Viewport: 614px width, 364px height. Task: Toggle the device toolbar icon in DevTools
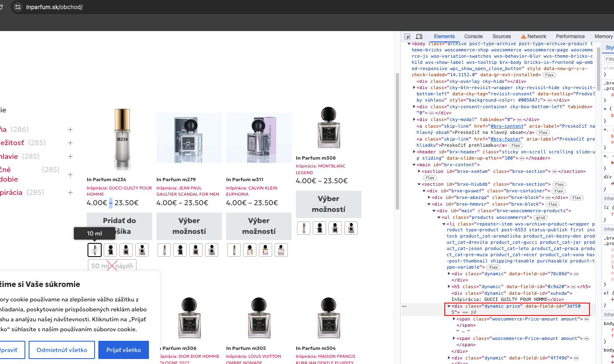pyautogui.click(x=419, y=36)
